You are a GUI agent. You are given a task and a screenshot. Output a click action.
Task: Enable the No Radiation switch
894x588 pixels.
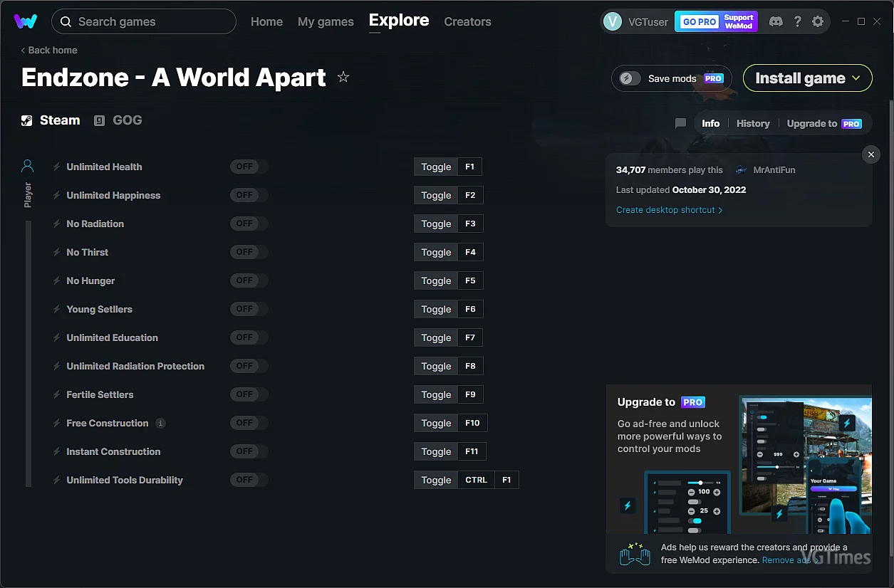point(249,224)
